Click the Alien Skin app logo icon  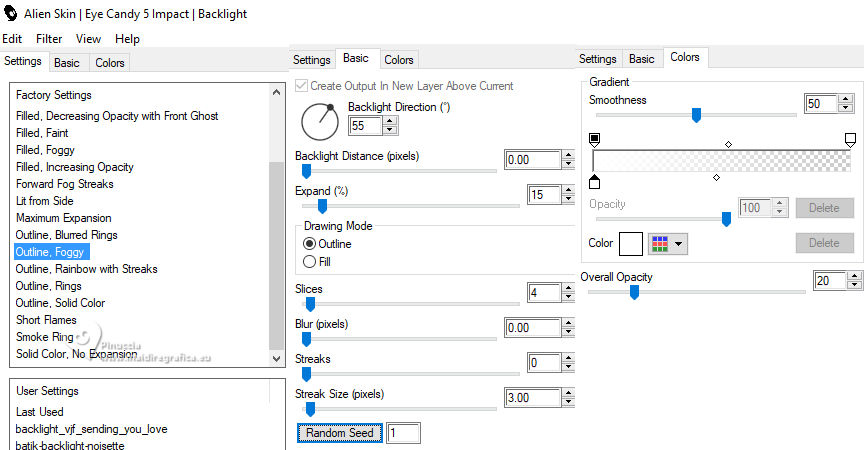11,14
